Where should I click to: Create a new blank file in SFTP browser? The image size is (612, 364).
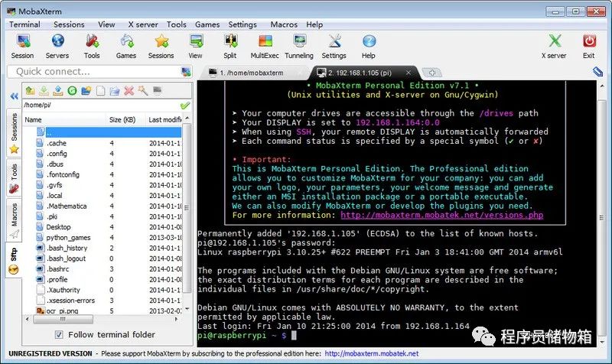101,91
